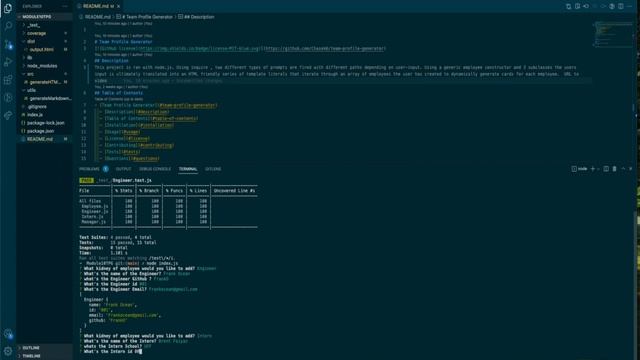This screenshot has height=360, width=640.
Task: Expand the node_modules folder
Action: (44, 66)
